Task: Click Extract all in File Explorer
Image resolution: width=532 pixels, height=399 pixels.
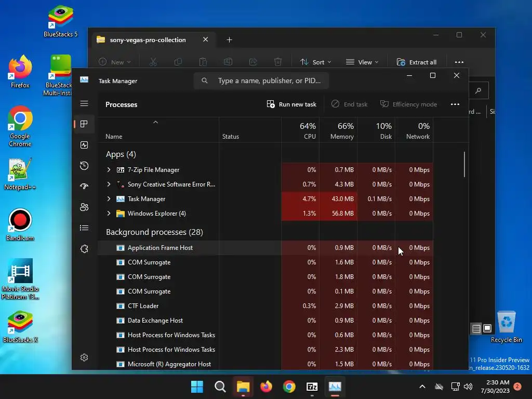Action: 416,62
